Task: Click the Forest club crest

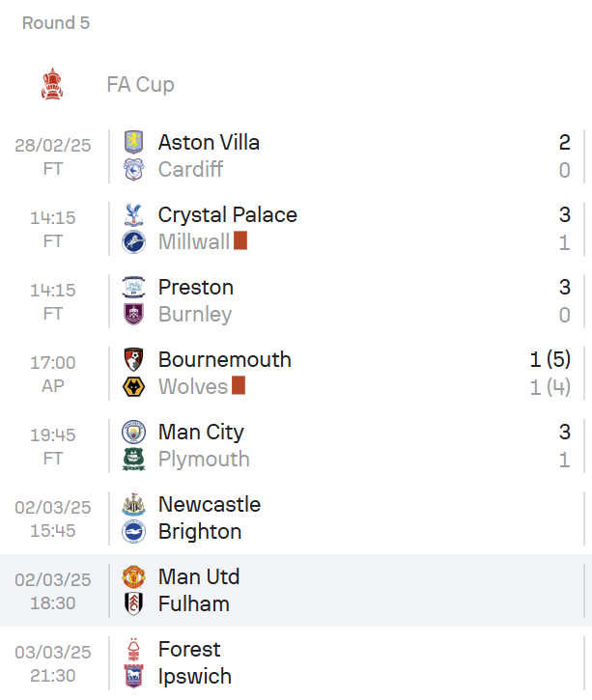Action: (x=133, y=649)
